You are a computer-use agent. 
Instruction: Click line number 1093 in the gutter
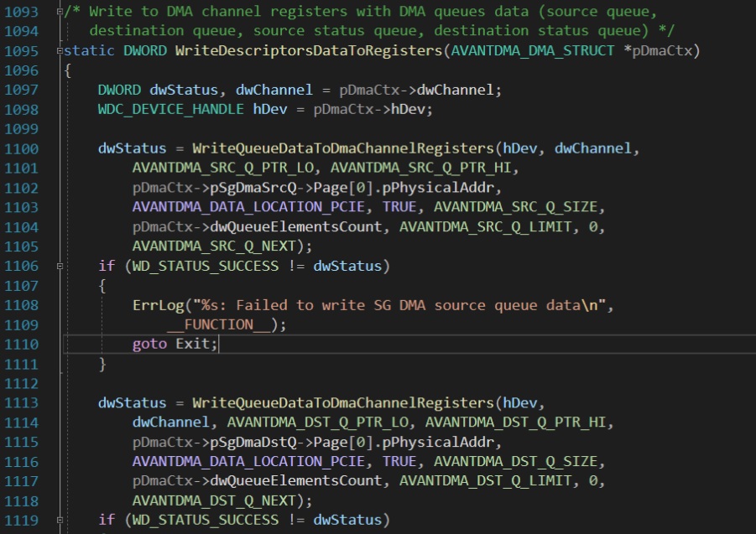pos(21,12)
